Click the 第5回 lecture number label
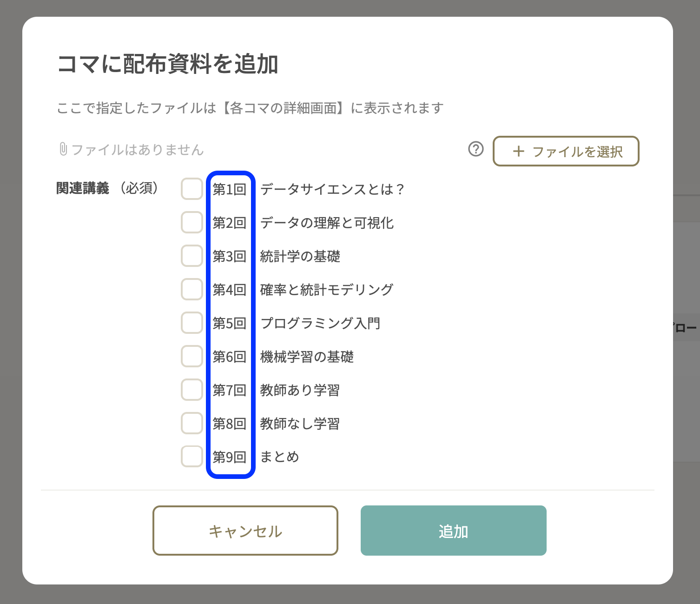Viewport: 700px width, 604px height. (x=229, y=323)
